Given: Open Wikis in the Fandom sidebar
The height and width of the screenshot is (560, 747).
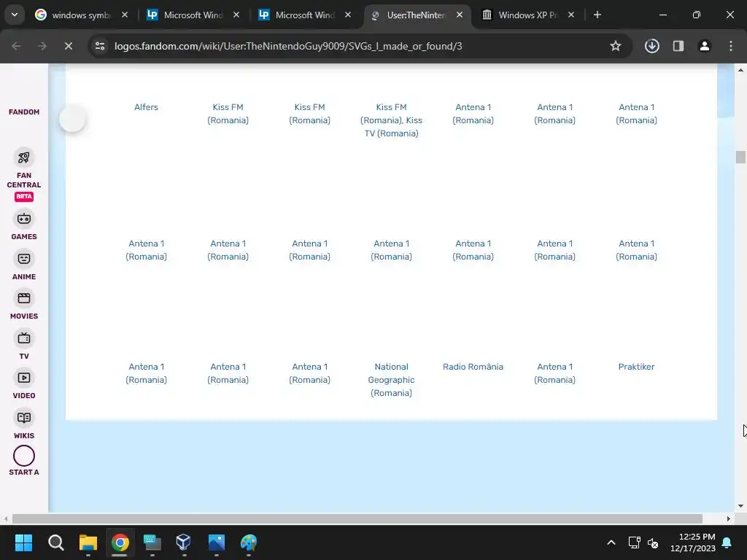Looking at the screenshot, I should tap(24, 424).
